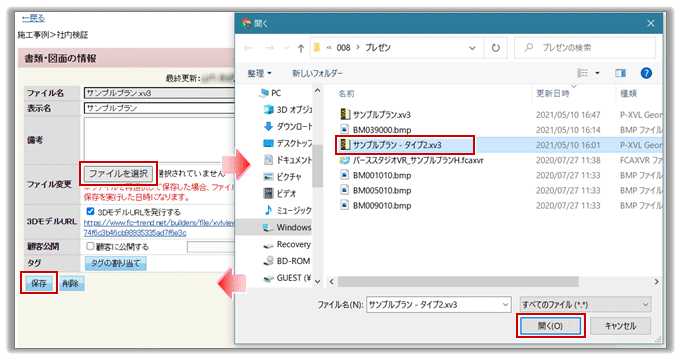Screen dimensions: 681x360
Task: Click the 表示名 input field
Action: (159, 108)
